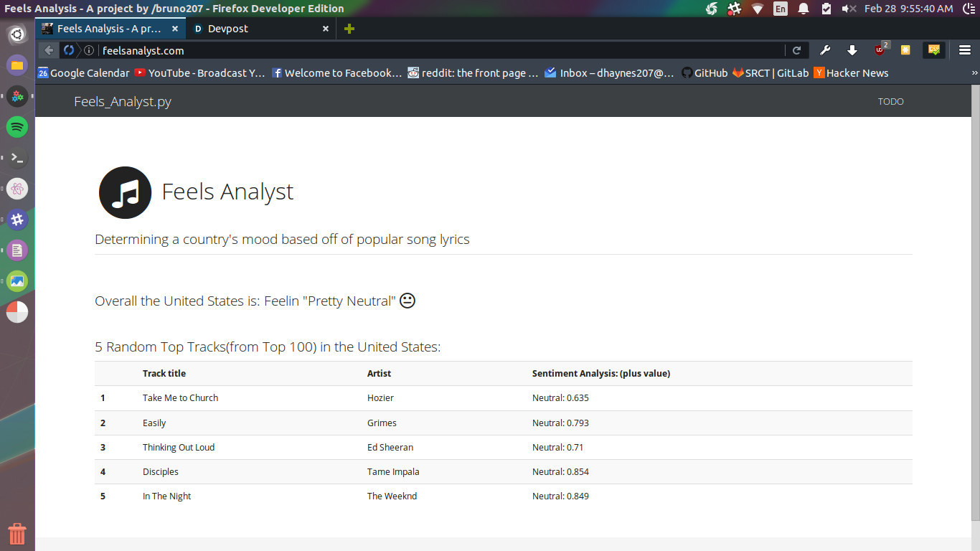Open GitHub bookmark

click(705, 73)
